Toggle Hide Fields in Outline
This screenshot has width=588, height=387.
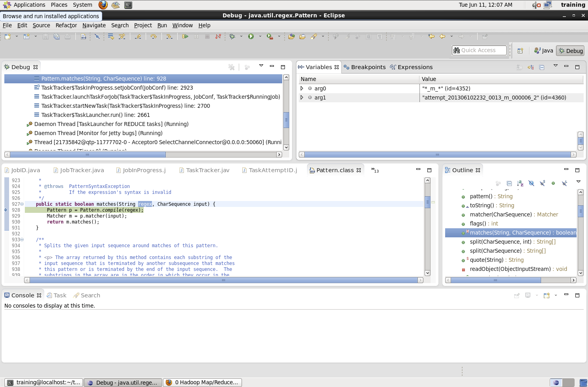(531, 183)
